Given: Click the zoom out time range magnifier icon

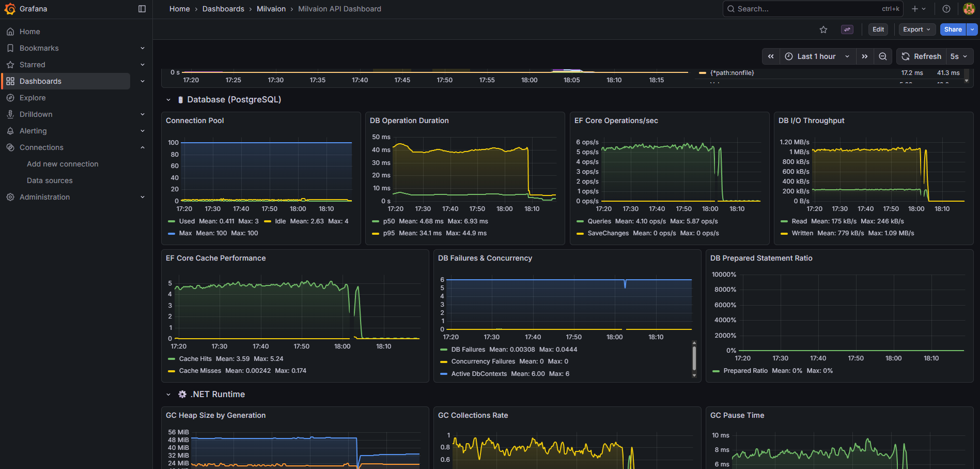Looking at the screenshot, I should (x=883, y=56).
